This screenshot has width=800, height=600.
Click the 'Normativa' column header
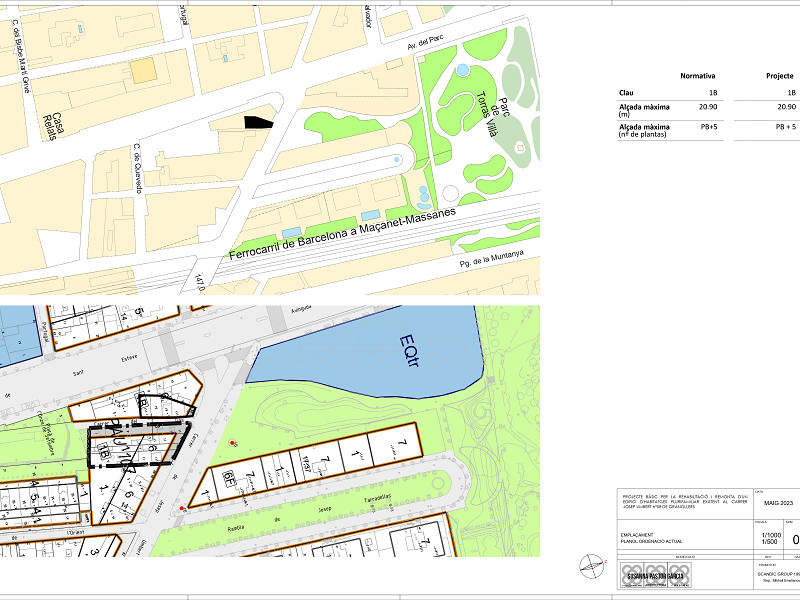click(x=697, y=76)
